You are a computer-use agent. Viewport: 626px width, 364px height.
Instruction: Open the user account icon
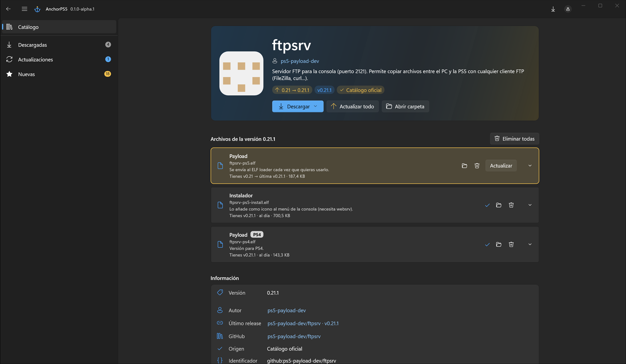568,9
